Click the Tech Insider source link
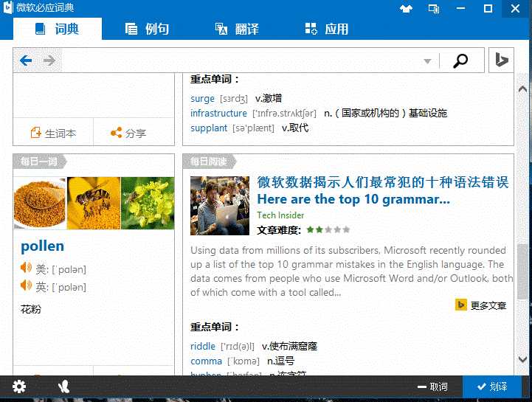The height and width of the screenshot is (402, 532). point(280,215)
